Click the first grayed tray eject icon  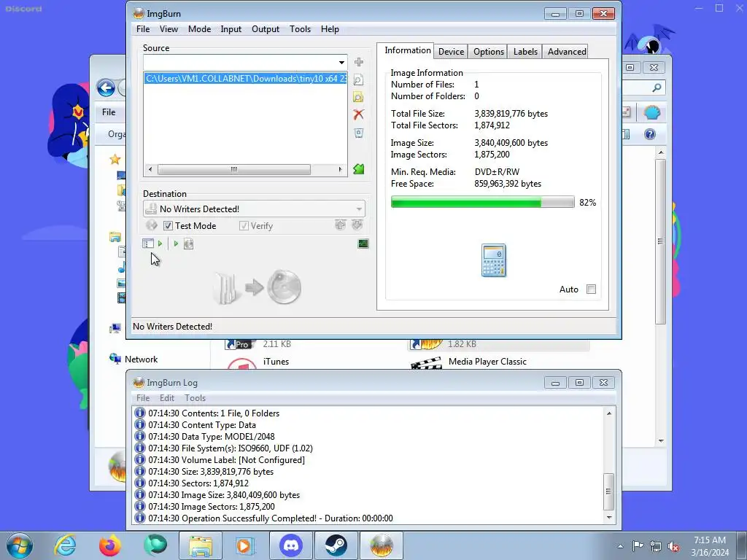340,225
